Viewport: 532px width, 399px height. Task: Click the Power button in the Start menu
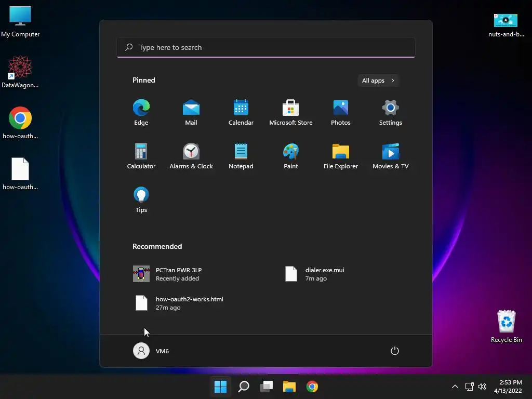click(395, 351)
